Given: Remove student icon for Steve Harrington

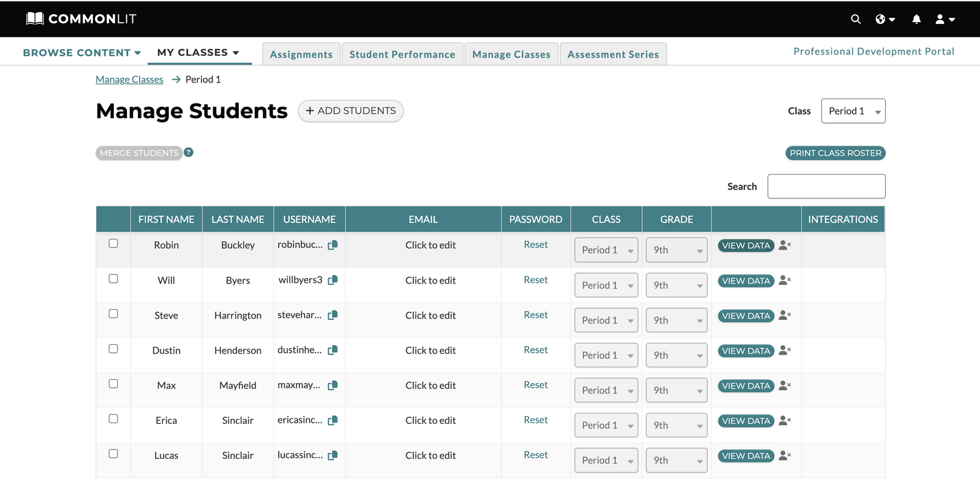Looking at the screenshot, I should pyautogui.click(x=785, y=315).
